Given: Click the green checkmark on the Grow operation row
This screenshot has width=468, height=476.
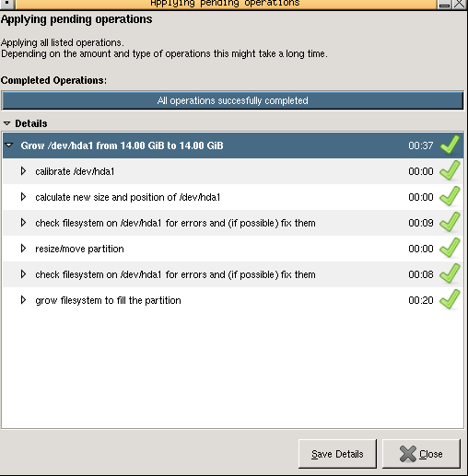Looking at the screenshot, I should (x=450, y=145).
